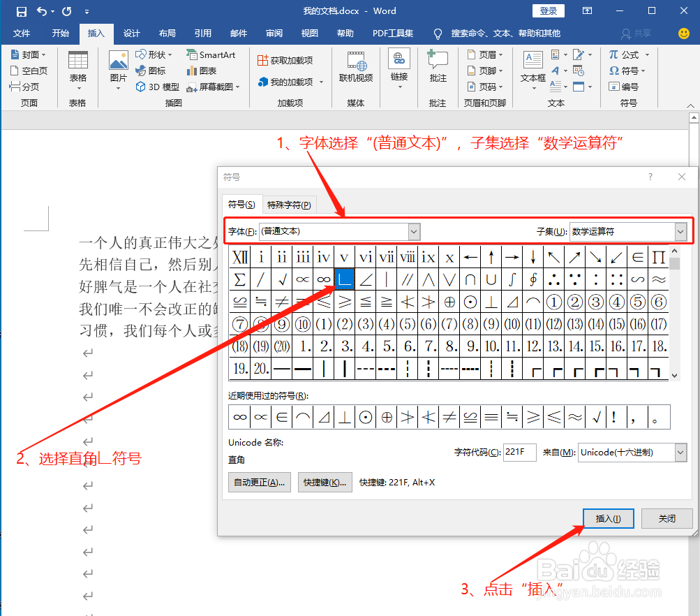Add a comment with 批注
The image size is (700, 616).
[438, 67]
